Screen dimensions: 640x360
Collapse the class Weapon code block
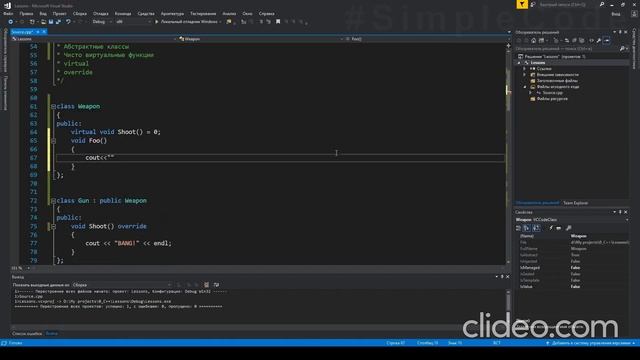click(x=53, y=107)
